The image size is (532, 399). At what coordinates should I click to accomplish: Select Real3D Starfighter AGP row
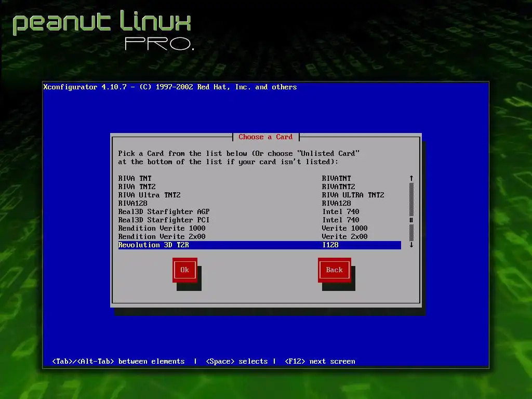tap(260, 211)
